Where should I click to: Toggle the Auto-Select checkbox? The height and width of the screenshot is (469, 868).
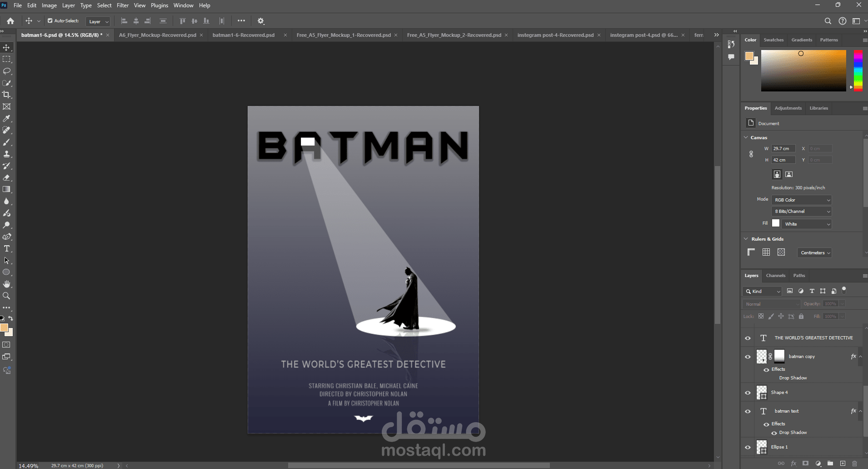(x=50, y=20)
